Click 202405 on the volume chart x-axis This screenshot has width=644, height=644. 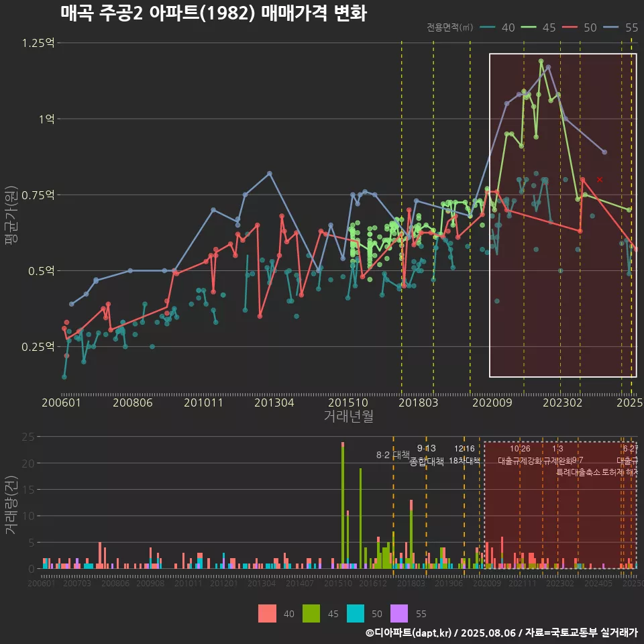click(x=598, y=583)
